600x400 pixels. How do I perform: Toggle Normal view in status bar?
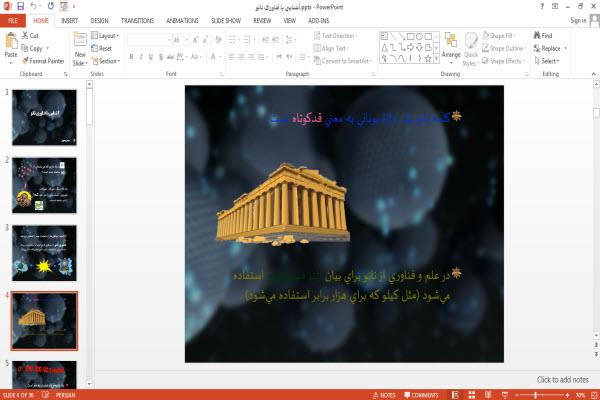(455, 395)
